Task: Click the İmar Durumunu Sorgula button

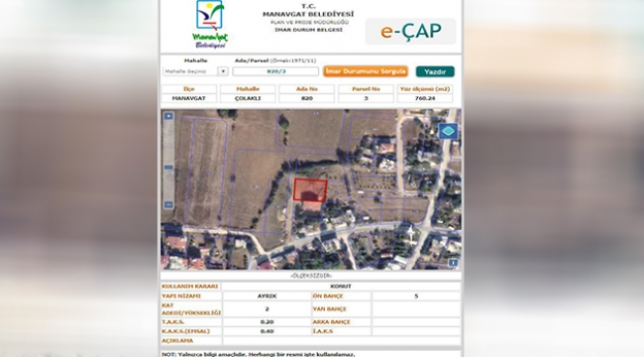Action: (366, 71)
